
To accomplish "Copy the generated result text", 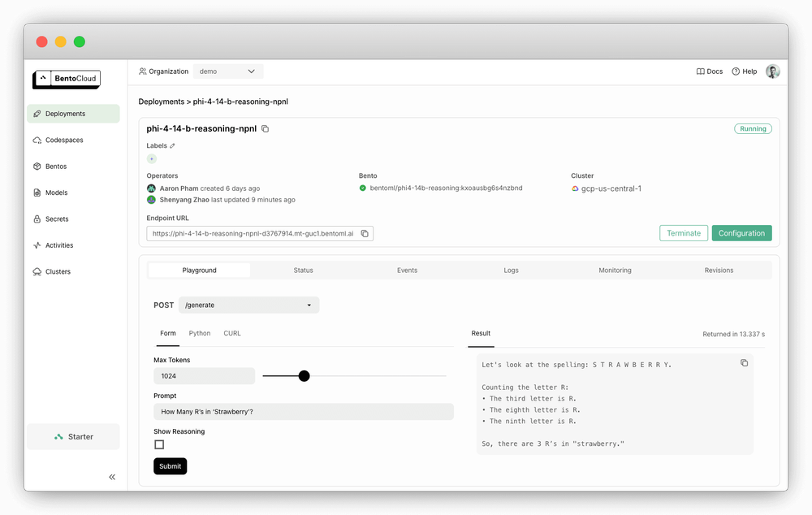I will pyautogui.click(x=744, y=363).
